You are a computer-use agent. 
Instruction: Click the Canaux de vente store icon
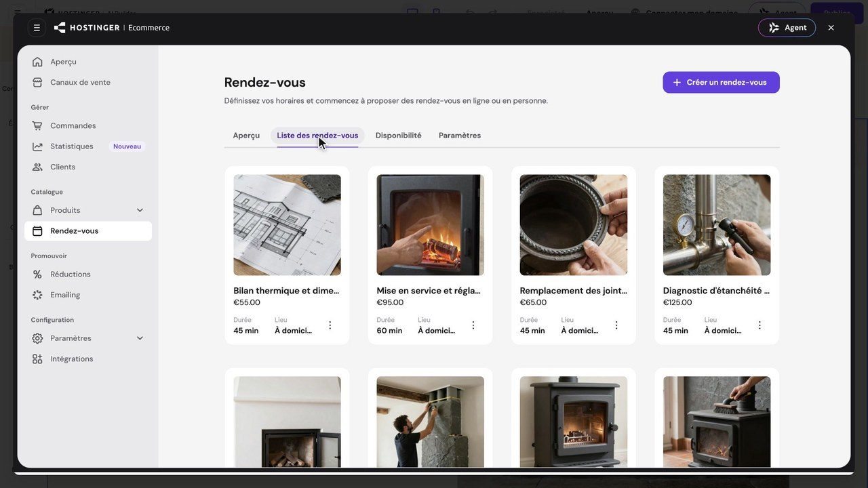[x=37, y=82]
